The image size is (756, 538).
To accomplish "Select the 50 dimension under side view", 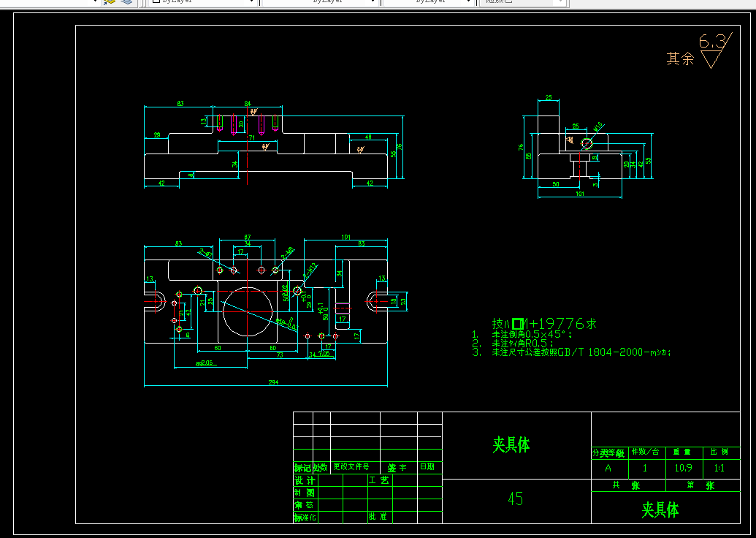I will (555, 184).
